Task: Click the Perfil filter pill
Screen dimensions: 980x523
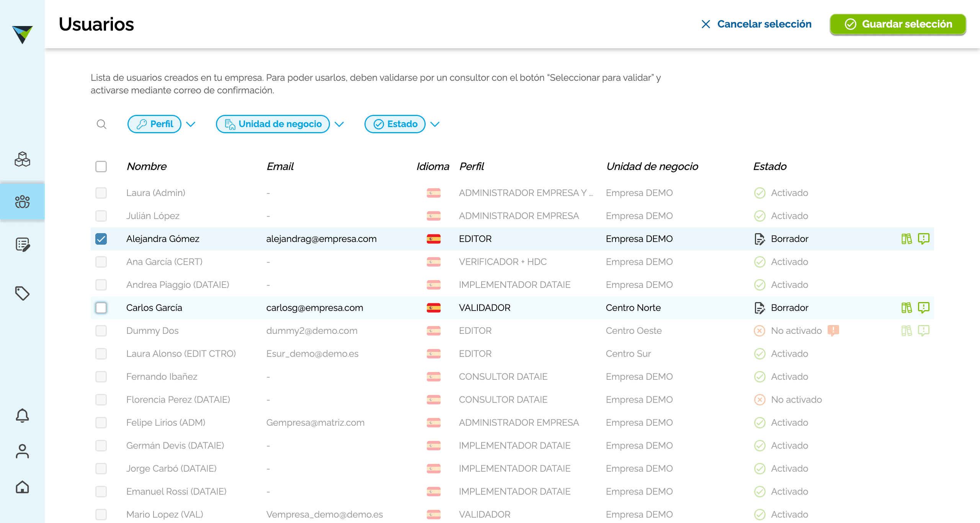Action: 154,124
